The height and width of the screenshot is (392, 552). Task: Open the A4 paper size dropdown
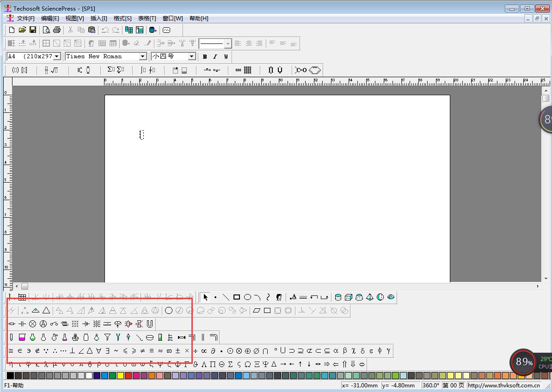(57, 56)
